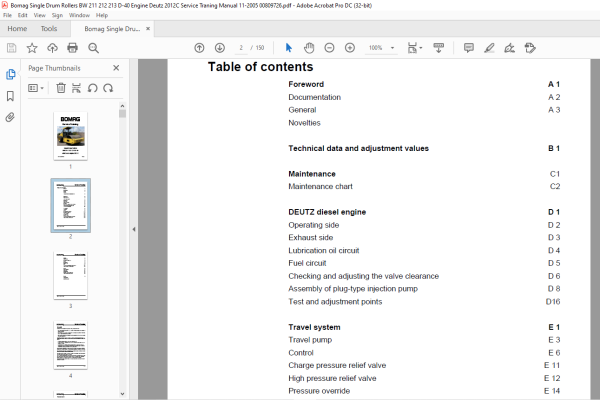This screenshot has height=400, width=600.
Task: Toggle the Attachments paperclip panel
Action: pyautogui.click(x=10, y=117)
